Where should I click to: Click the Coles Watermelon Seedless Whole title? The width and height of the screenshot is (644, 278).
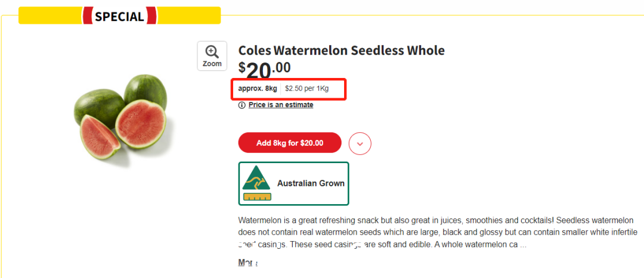341,51
